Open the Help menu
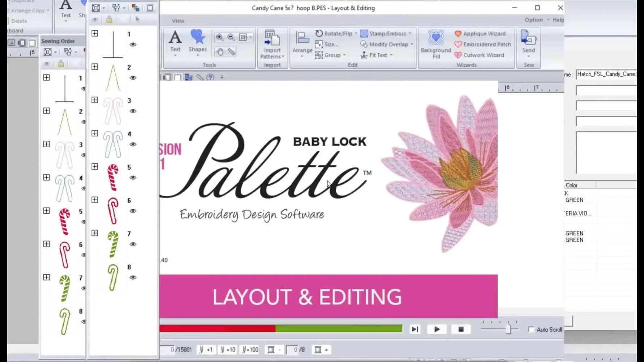Viewport: 644px width, 362px height. click(558, 20)
